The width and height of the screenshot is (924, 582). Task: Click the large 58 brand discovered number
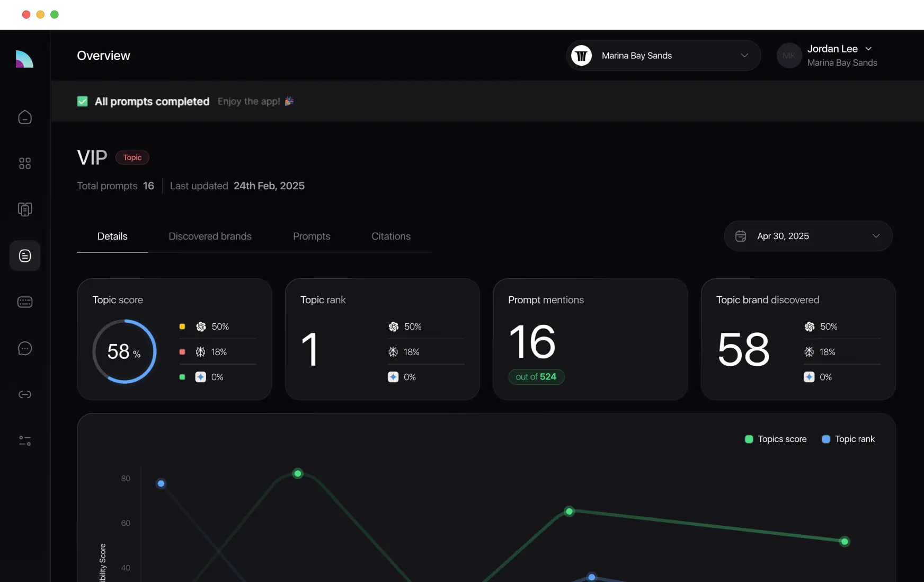[743, 349]
